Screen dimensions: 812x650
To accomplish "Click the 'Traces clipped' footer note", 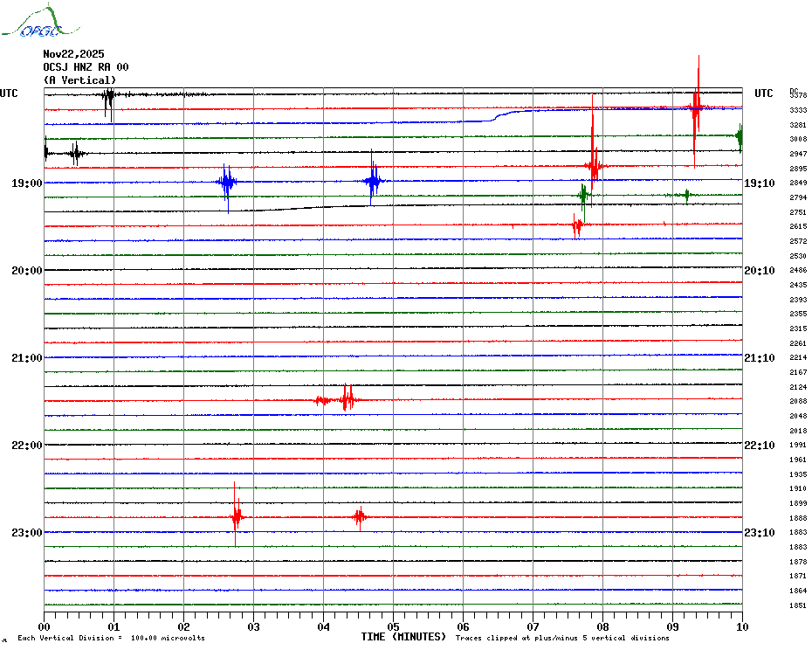I will (x=562, y=638).
